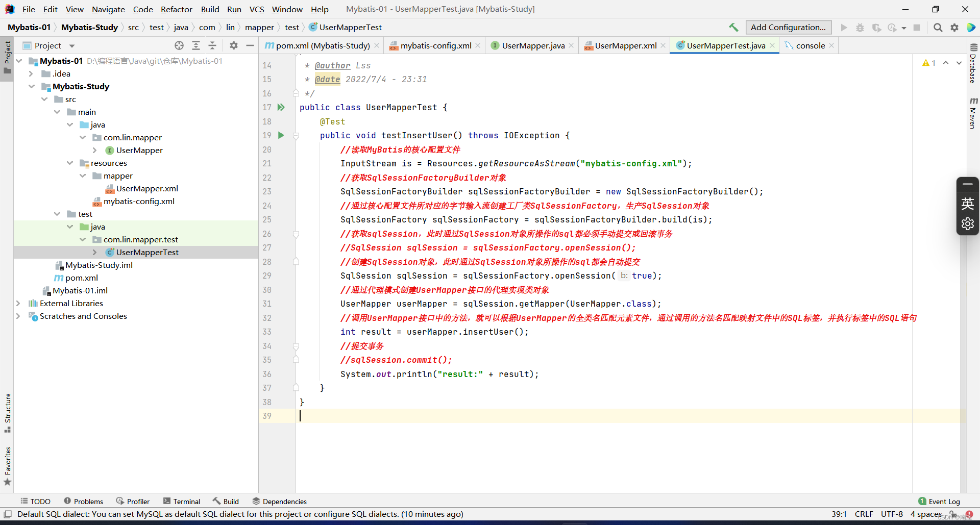Screen dimensions: 980x525
Task: Click input method settings gear widget
Action: tap(968, 224)
